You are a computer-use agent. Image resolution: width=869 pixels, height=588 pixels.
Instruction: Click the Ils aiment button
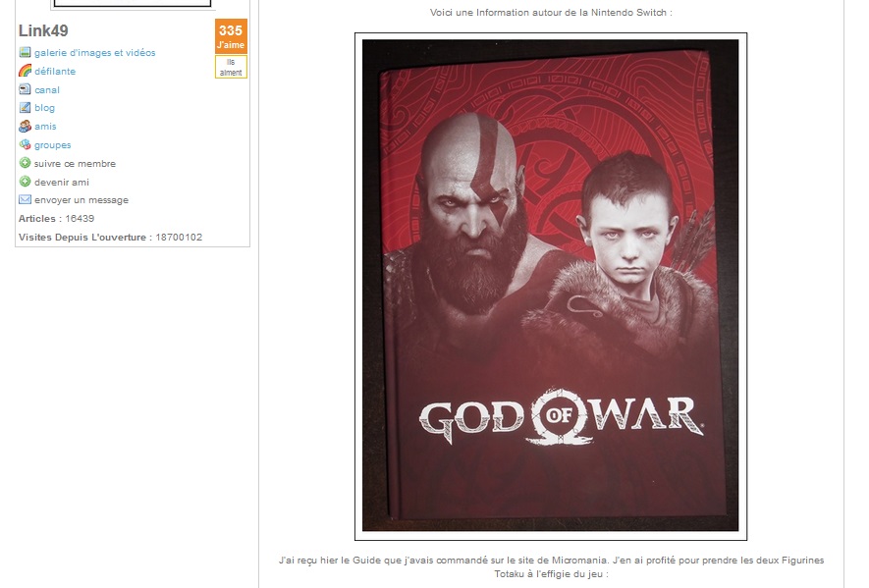pos(231,67)
